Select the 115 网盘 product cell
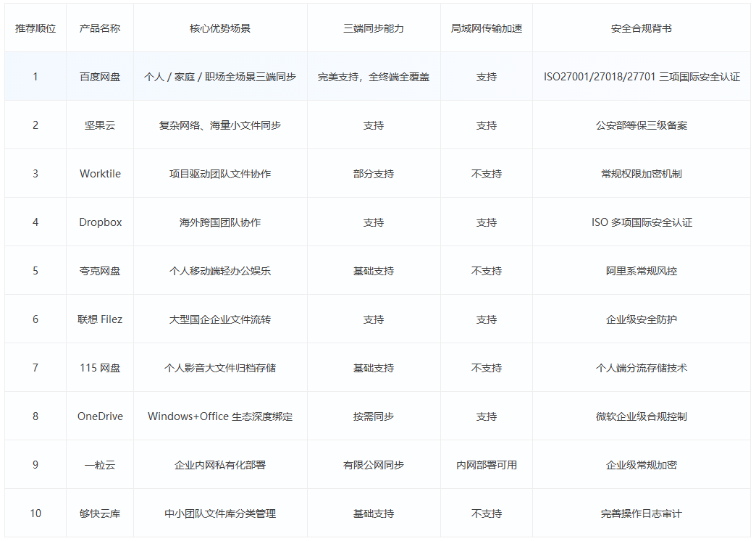 point(100,368)
